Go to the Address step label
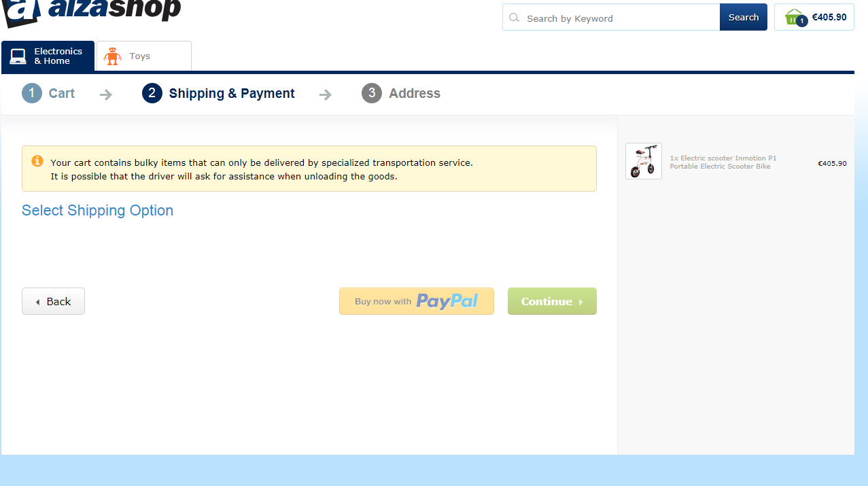Viewport: 868px width, 486px height. (415, 93)
